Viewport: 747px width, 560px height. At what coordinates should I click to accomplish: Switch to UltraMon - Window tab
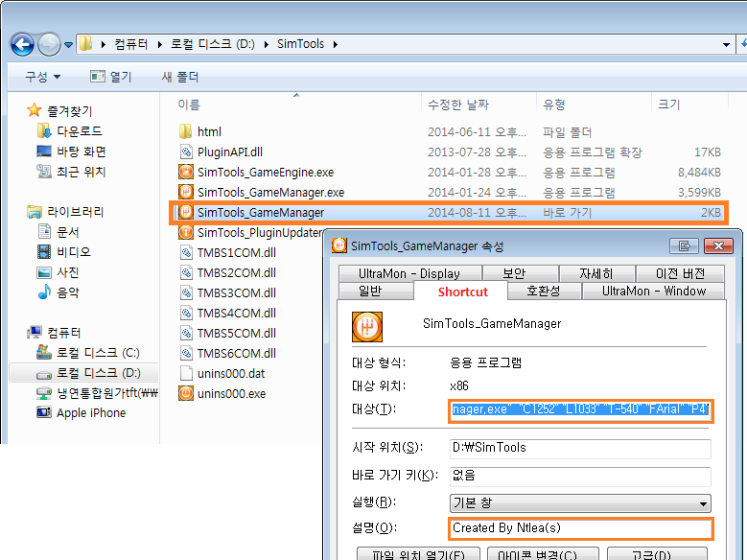(x=654, y=291)
